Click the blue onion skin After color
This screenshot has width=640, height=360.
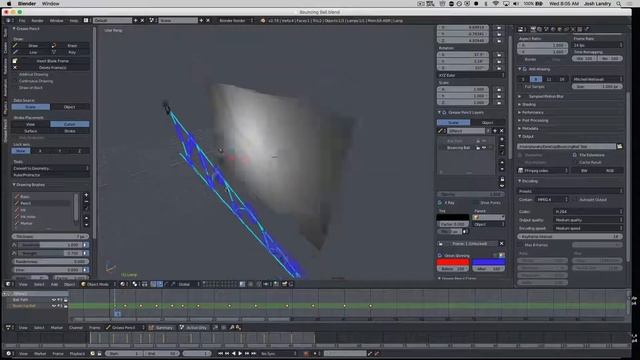488,262
